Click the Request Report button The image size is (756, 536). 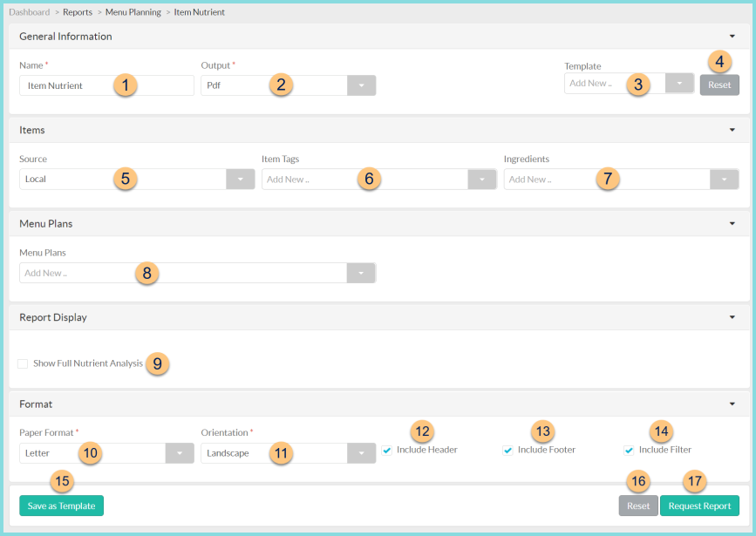[x=699, y=505]
